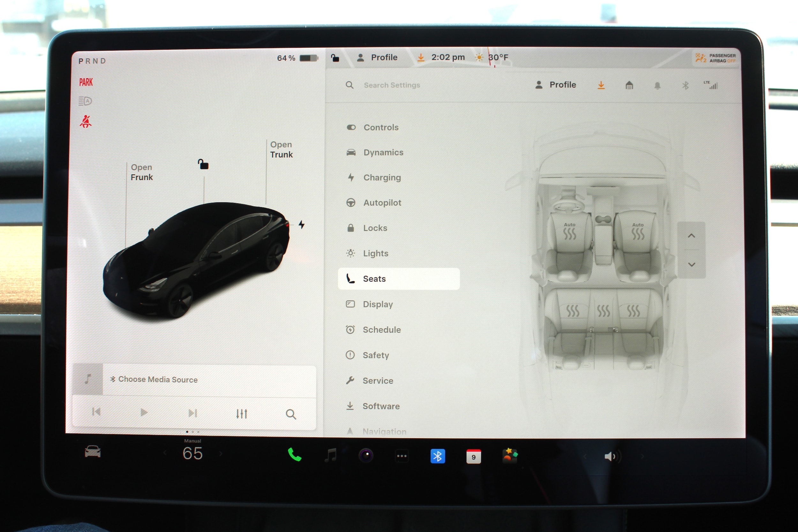Tap the calendar app icon

pyautogui.click(x=473, y=457)
